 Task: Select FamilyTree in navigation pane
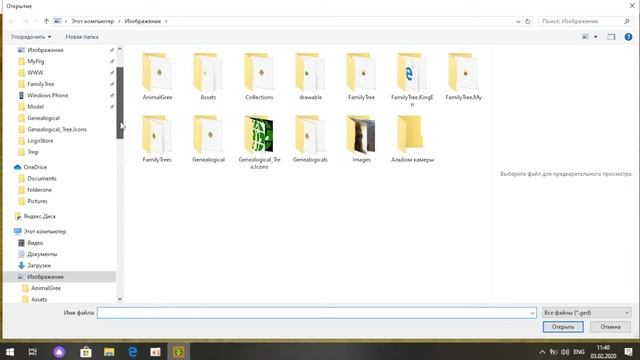[40, 84]
